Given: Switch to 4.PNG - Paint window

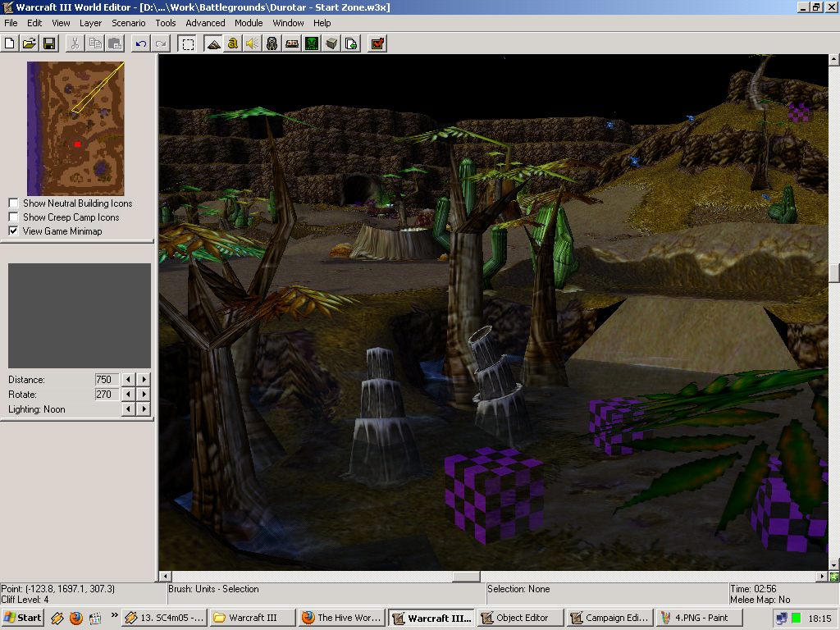Looking at the screenshot, I should point(699,618).
